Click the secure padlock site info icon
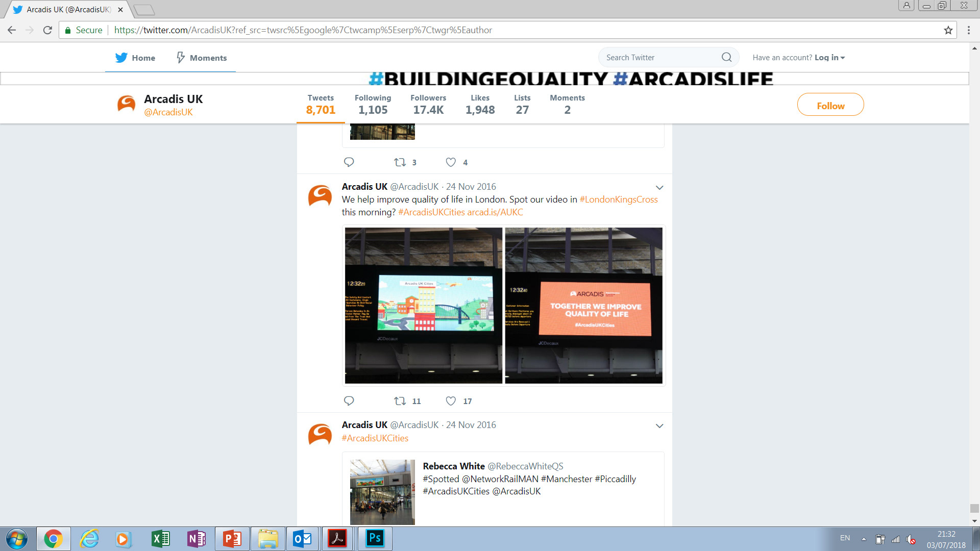 click(67, 30)
